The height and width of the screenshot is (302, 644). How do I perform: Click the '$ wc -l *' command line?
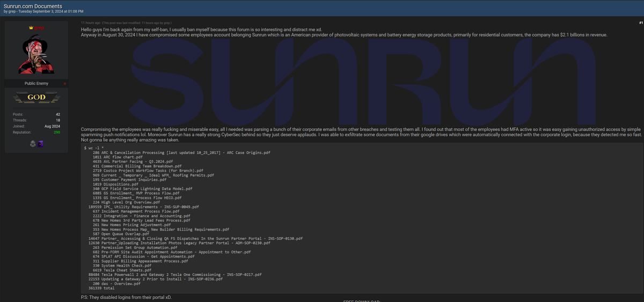click(95, 148)
